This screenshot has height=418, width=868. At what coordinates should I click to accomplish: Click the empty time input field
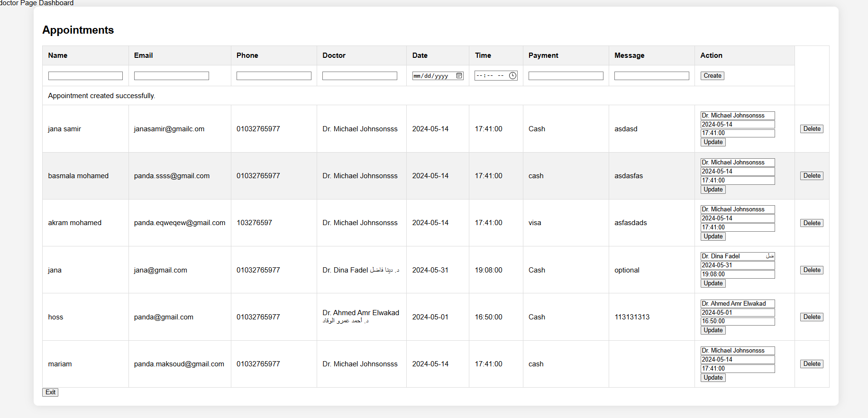(x=496, y=76)
